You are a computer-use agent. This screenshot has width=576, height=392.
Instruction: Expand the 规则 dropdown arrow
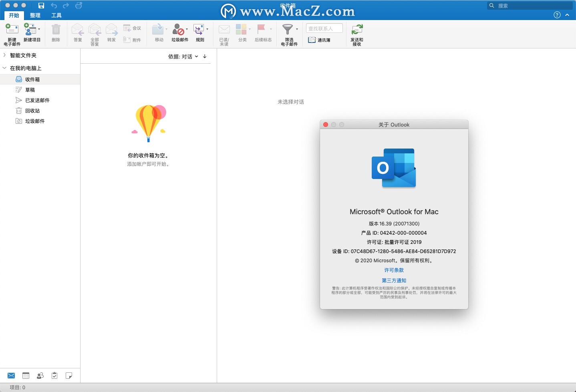click(x=207, y=29)
